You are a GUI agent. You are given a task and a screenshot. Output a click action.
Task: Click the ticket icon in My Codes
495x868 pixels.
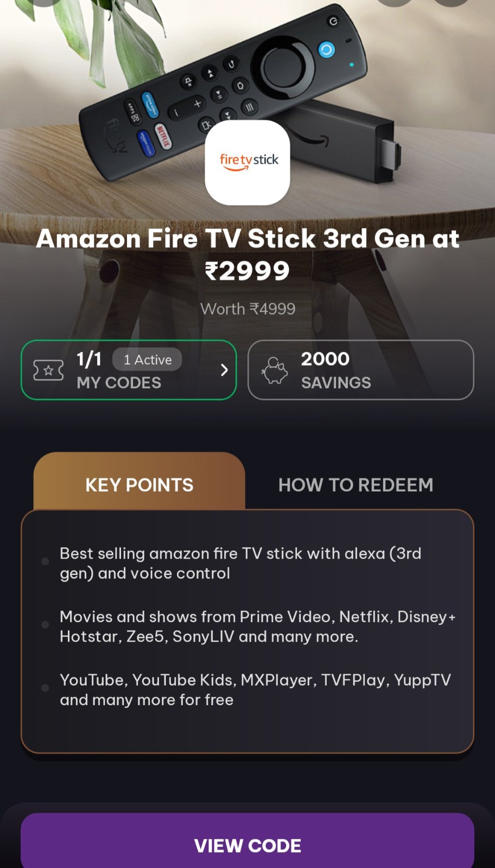[x=48, y=371]
